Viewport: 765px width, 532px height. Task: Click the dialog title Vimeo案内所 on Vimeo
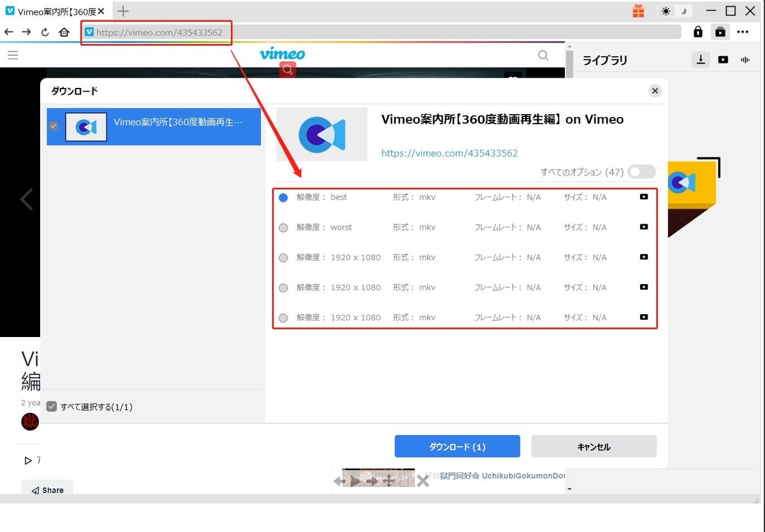coord(502,119)
